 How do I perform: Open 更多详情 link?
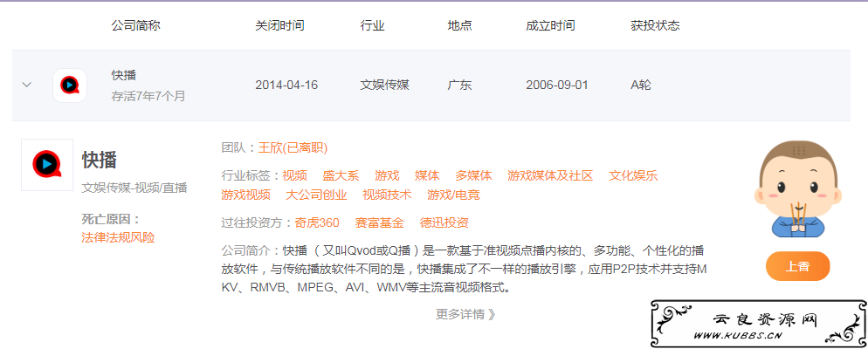465,314
